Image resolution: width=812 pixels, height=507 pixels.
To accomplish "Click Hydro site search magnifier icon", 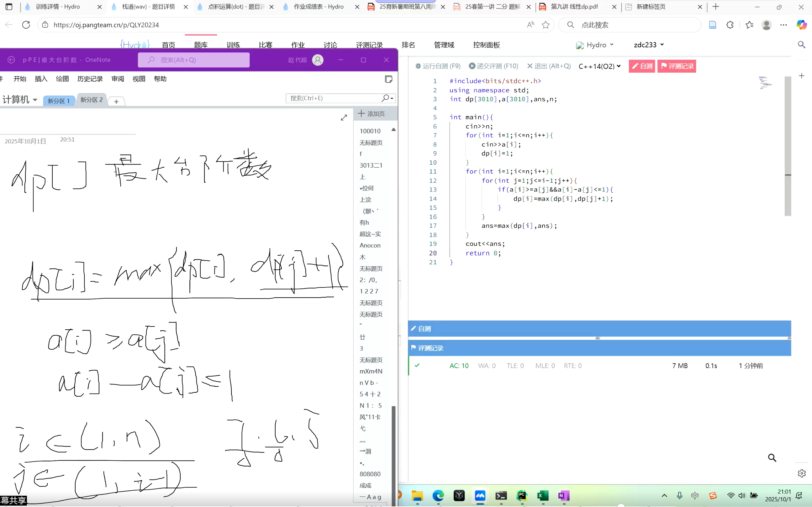I will 801,44.
